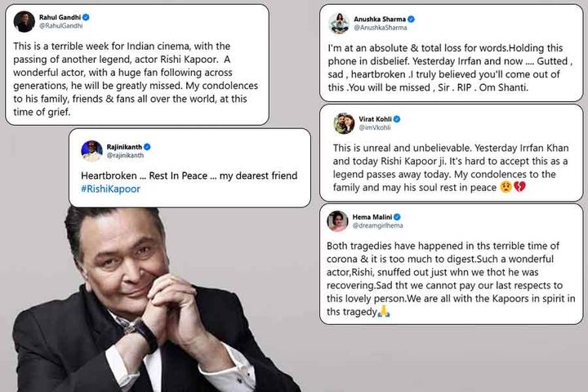Click the verified badge next to Rajinikanth
Screen dimensions: 588x392
[148, 146]
